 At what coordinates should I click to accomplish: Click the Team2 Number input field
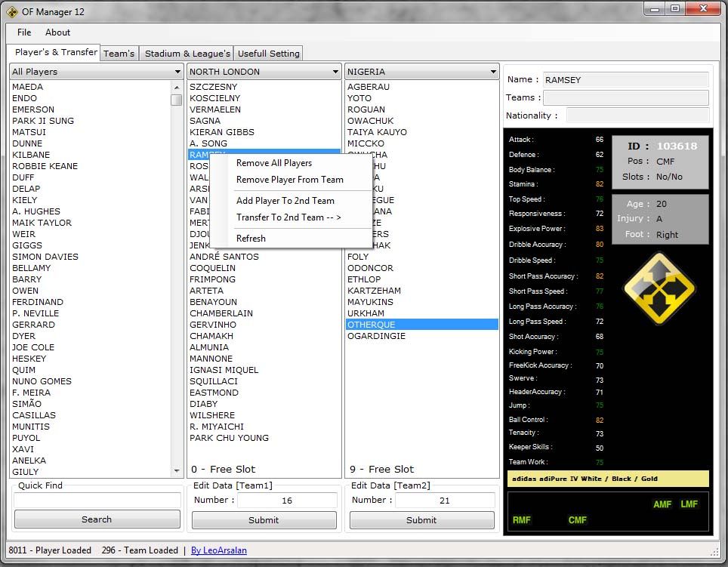pos(444,500)
